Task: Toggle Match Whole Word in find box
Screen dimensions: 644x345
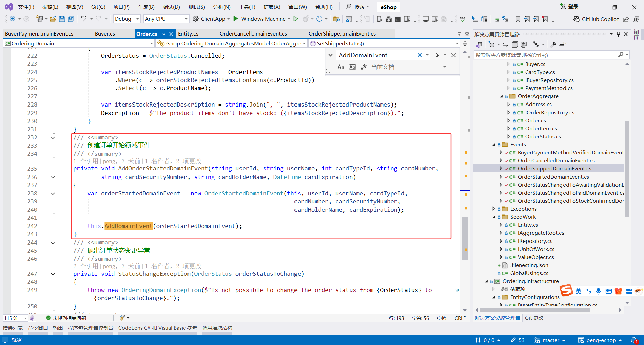Action: [x=352, y=67]
